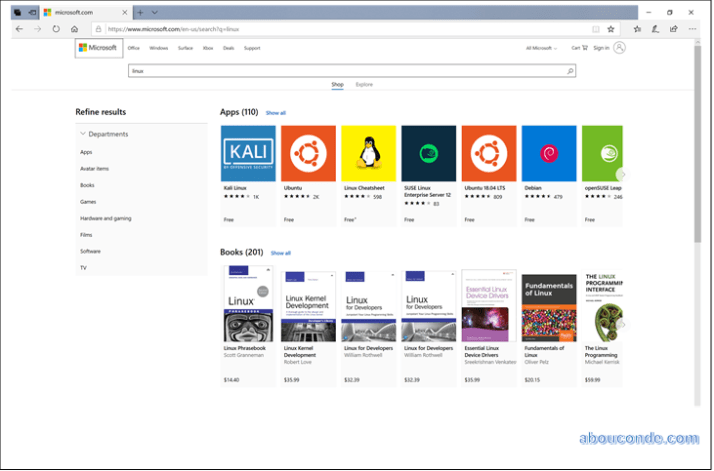
Task: Open the Fundamentals of Linux book cover
Action: [x=549, y=307]
